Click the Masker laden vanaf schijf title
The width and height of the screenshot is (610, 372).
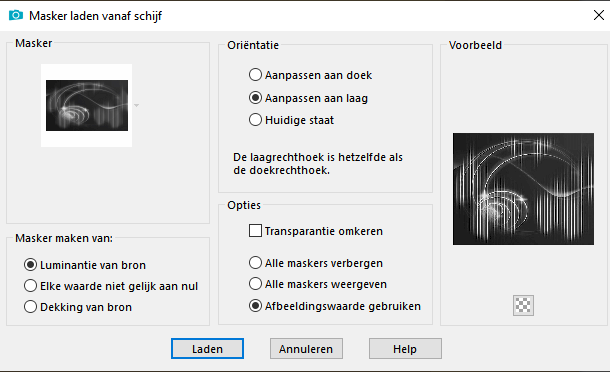point(95,16)
